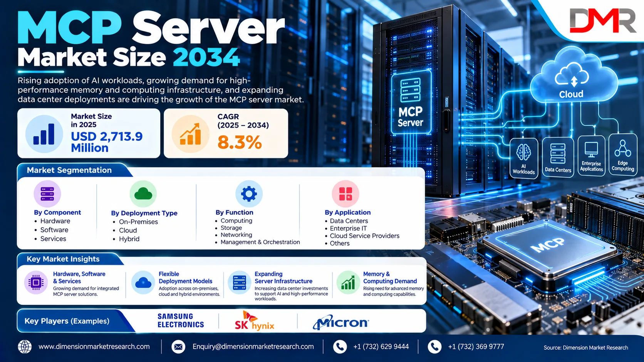Click the blue gear By Function icon
The image size is (644, 362).
249,194
